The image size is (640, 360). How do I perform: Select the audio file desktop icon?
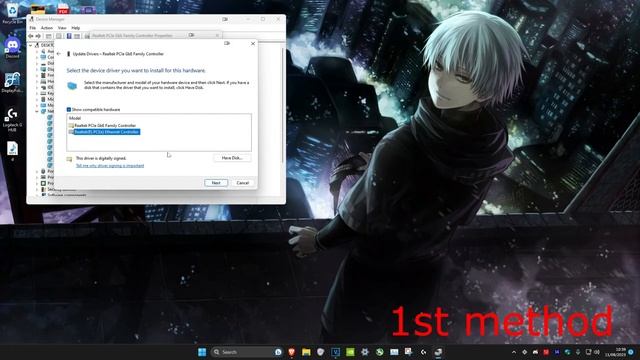point(12,150)
